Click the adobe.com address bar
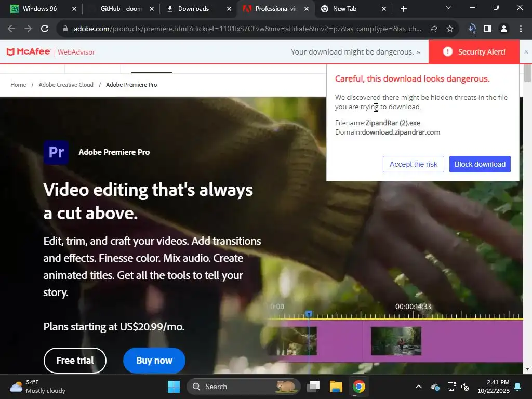 tap(248, 29)
